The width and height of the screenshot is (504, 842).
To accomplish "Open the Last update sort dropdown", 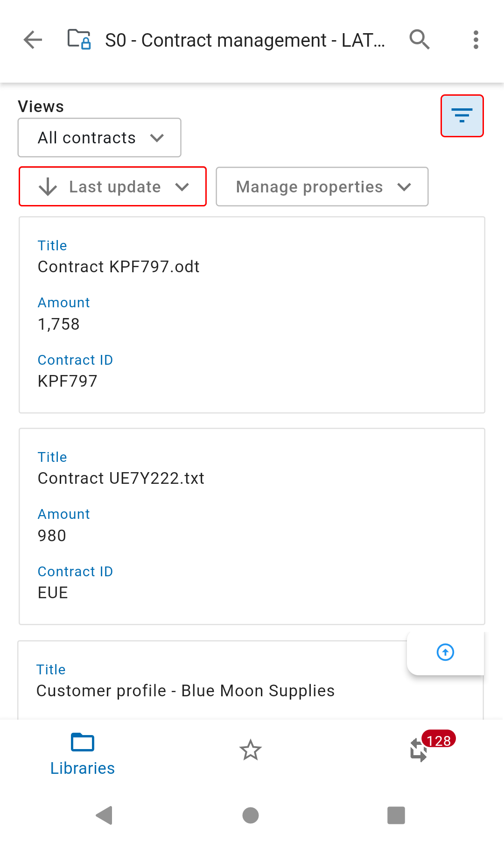I will 112,187.
